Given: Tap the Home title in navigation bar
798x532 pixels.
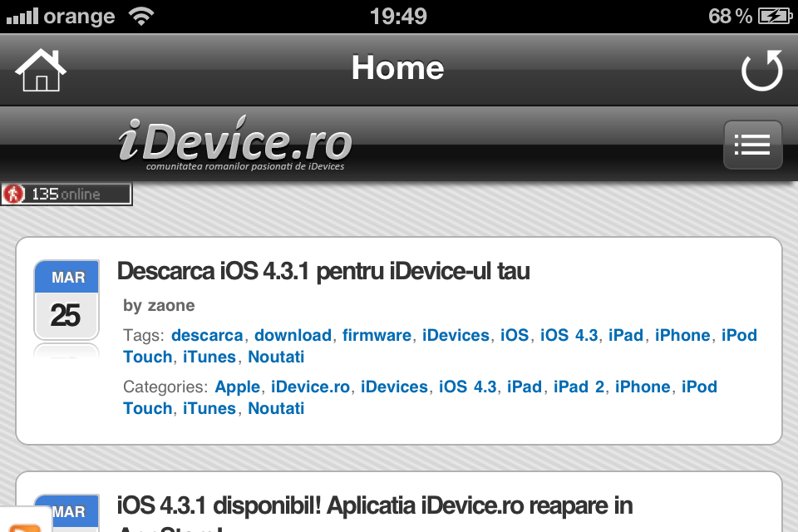Looking at the screenshot, I should tap(397, 67).
